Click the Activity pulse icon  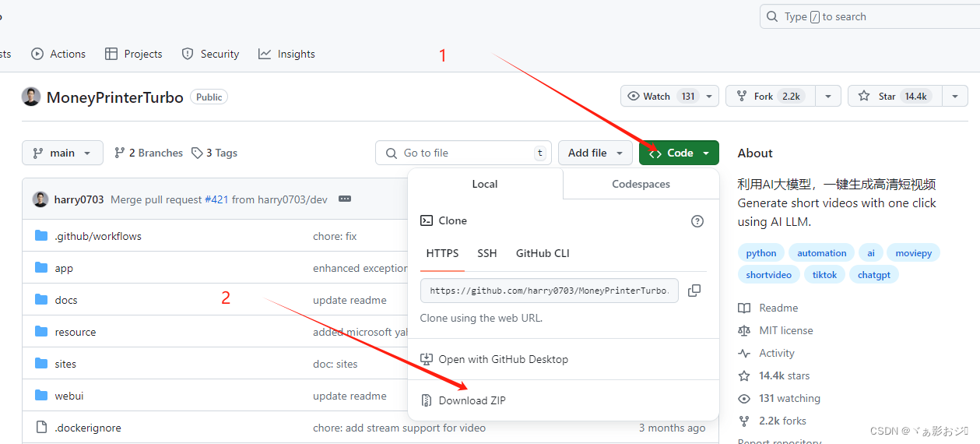(x=744, y=353)
